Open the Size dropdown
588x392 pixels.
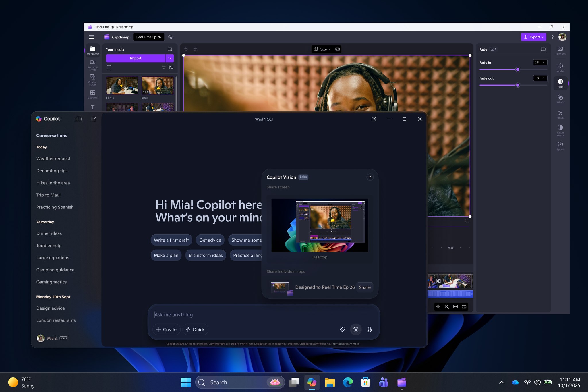click(x=322, y=49)
